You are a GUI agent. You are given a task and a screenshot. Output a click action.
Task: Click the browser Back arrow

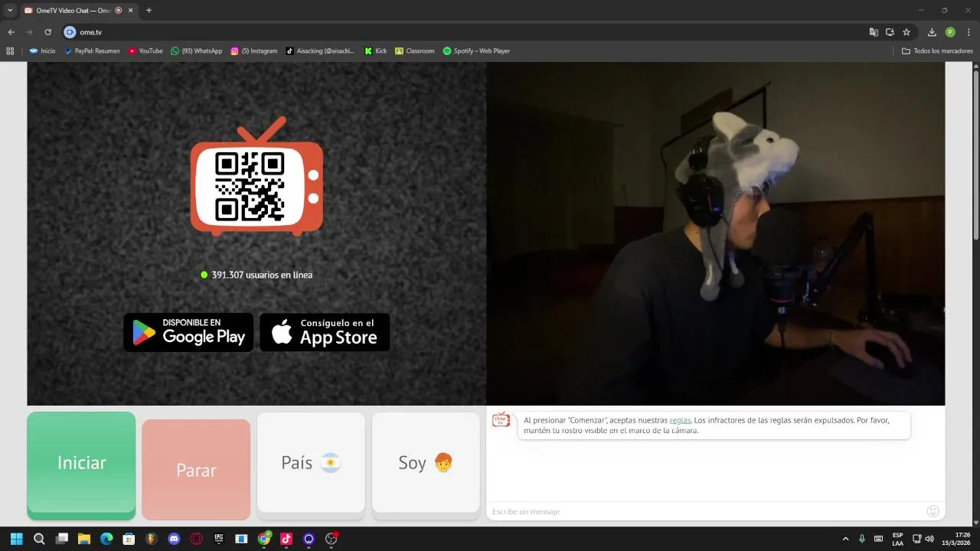(11, 32)
